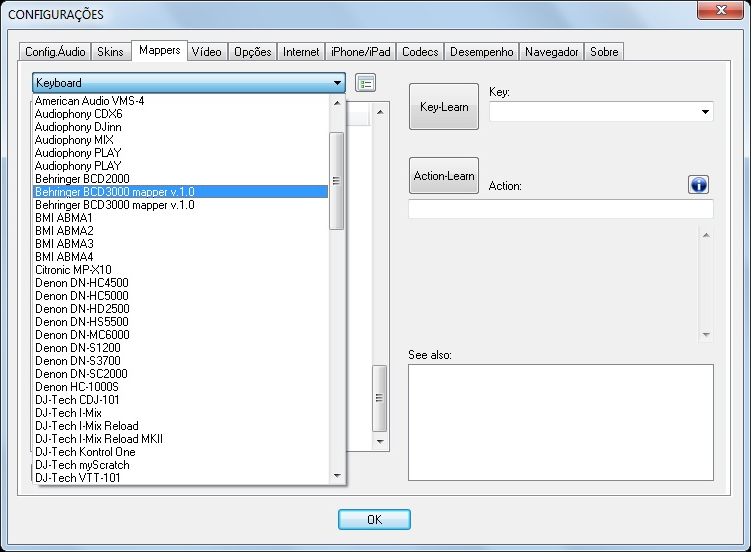Click the mapper list icon beside the Keyboard dropdown
751x552 pixels.
(x=365, y=83)
